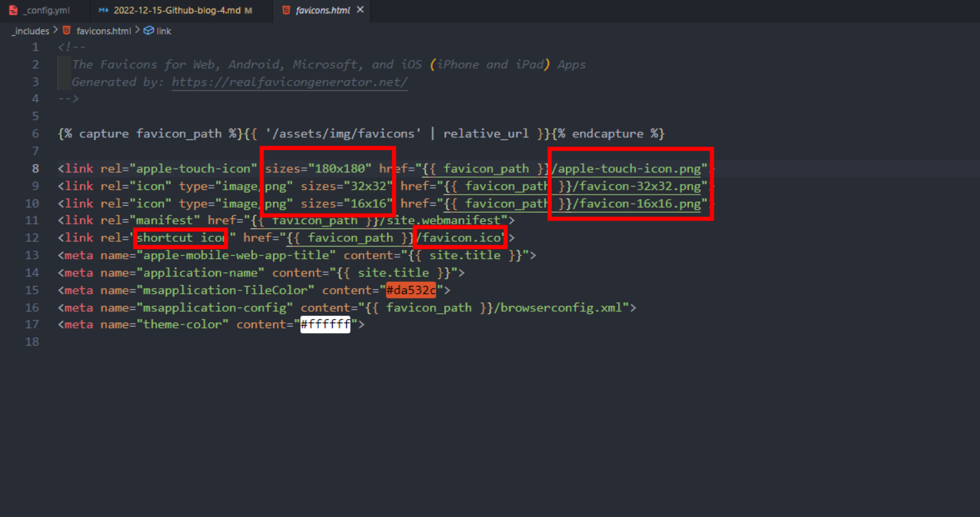This screenshot has height=517, width=980.
Task: Click line number 6 in the gutter
Action: [35, 134]
